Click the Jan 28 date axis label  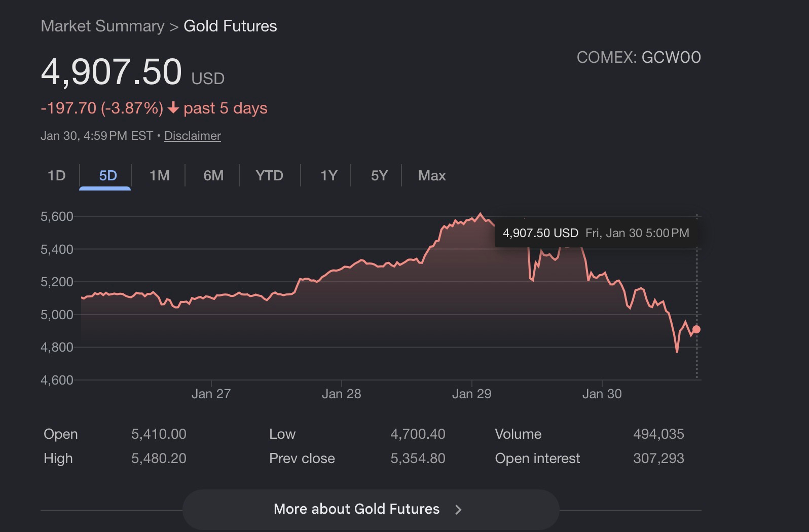(x=341, y=394)
